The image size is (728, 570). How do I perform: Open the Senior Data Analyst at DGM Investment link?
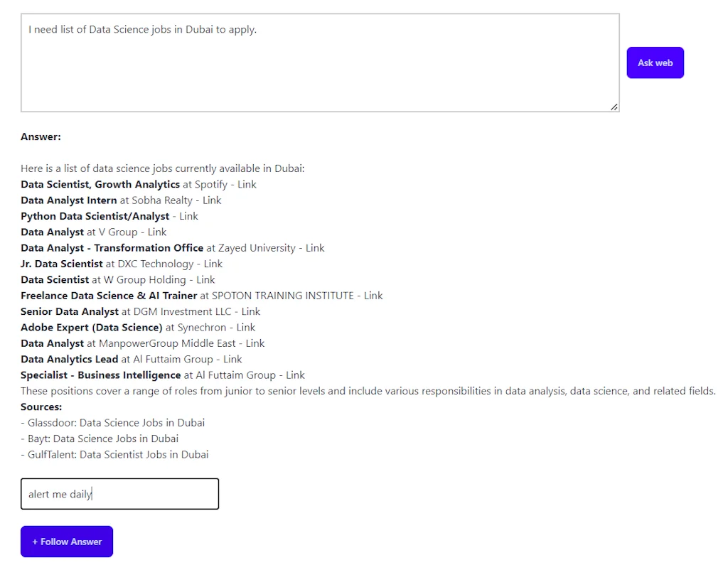point(251,311)
